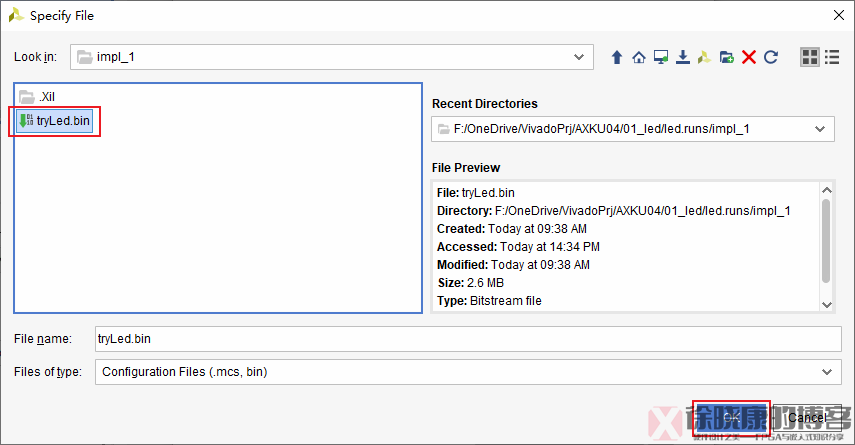Go up to the parent directory
Screen dimensions: 855x445
point(617,58)
